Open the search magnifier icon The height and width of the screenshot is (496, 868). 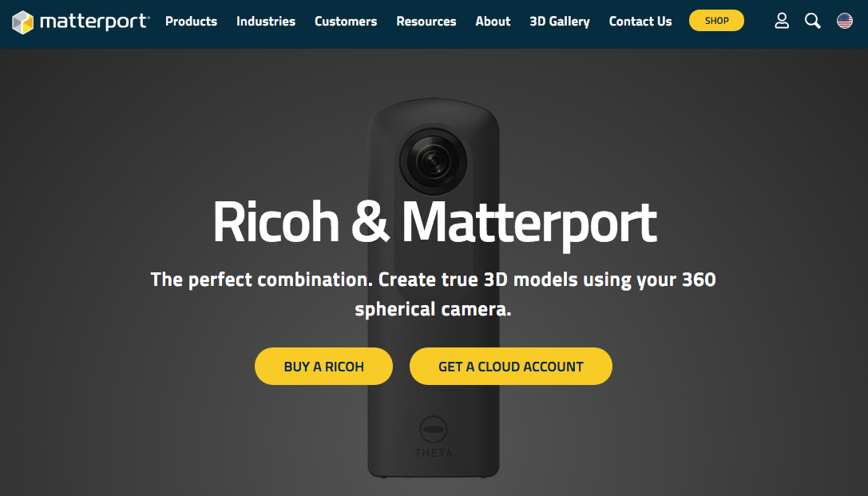(813, 21)
